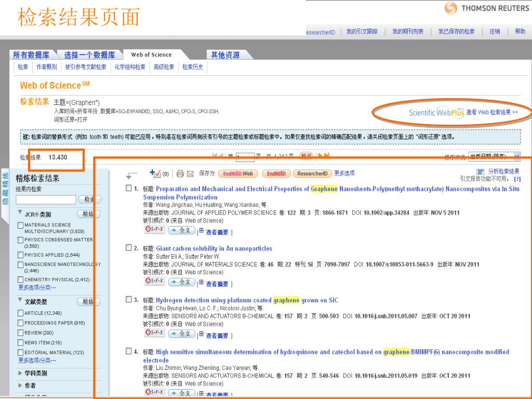Save to EndNote button
This screenshot has width=532, height=399.
pyautogui.click(x=276, y=174)
